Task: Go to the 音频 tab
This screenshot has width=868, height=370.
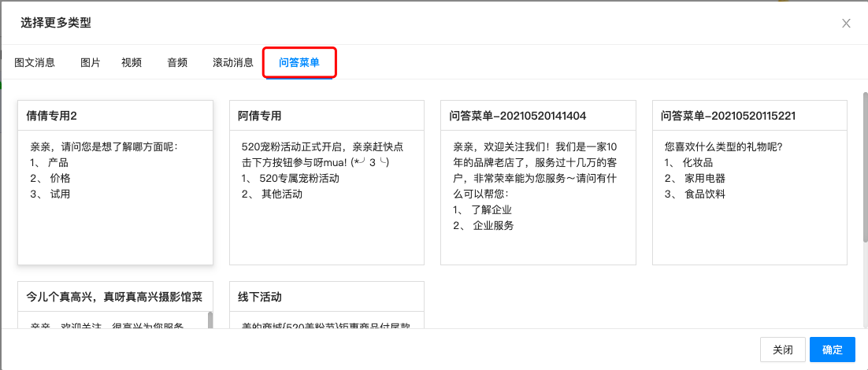Action: tap(177, 63)
